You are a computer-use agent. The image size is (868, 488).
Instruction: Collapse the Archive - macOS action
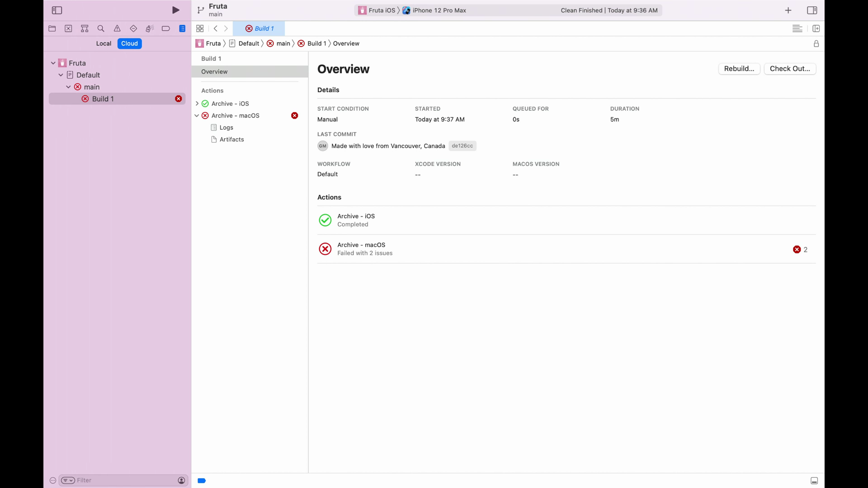[197, 116]
